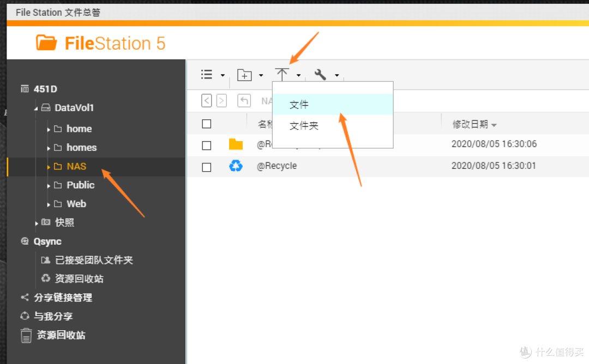Viewport: 589px width, 364px height.
Task: Click the 快照 camera icon
Action: [x=46, y=222]
